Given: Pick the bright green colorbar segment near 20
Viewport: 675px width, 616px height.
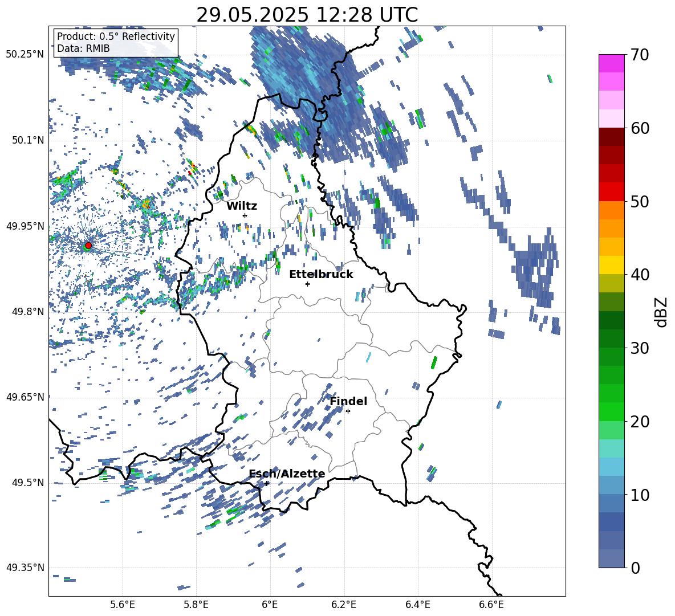Looking at the screenshot, I should click(611, 411).
